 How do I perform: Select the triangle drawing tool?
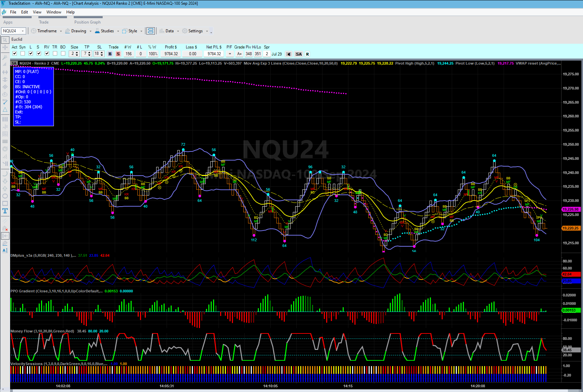5,110
